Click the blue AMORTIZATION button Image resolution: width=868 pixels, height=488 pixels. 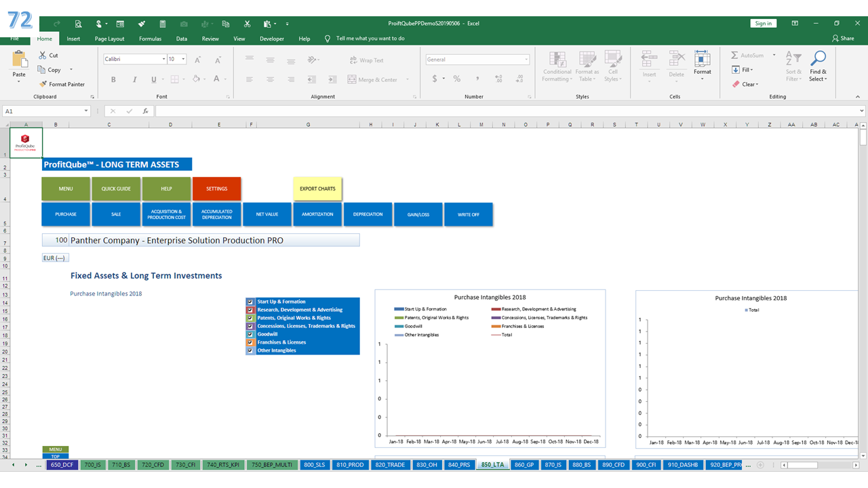pyautogui.click(x=317, y=214)
